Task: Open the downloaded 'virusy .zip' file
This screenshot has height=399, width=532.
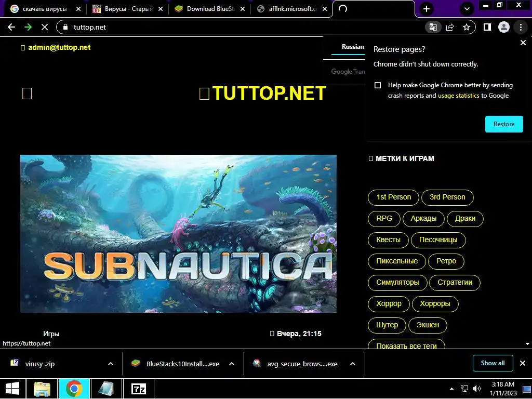Action: [x=39, y=364]
